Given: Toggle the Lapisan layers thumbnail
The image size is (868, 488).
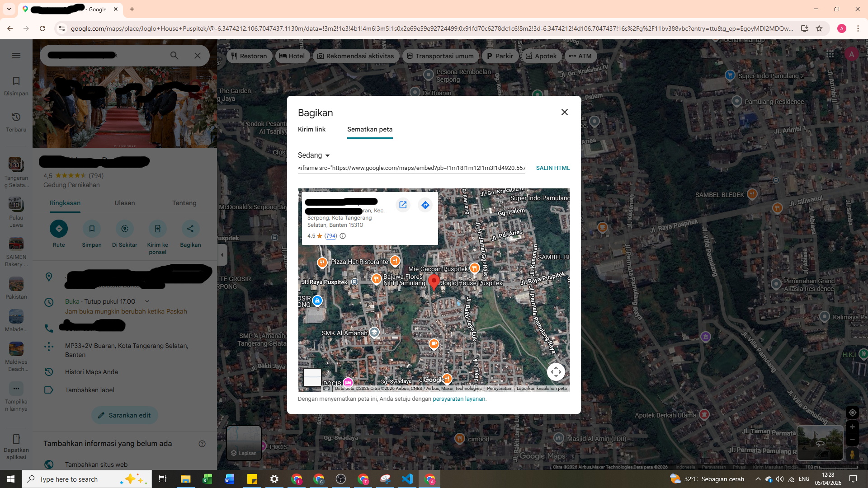Looking at the screenshot, I should 244,443.
